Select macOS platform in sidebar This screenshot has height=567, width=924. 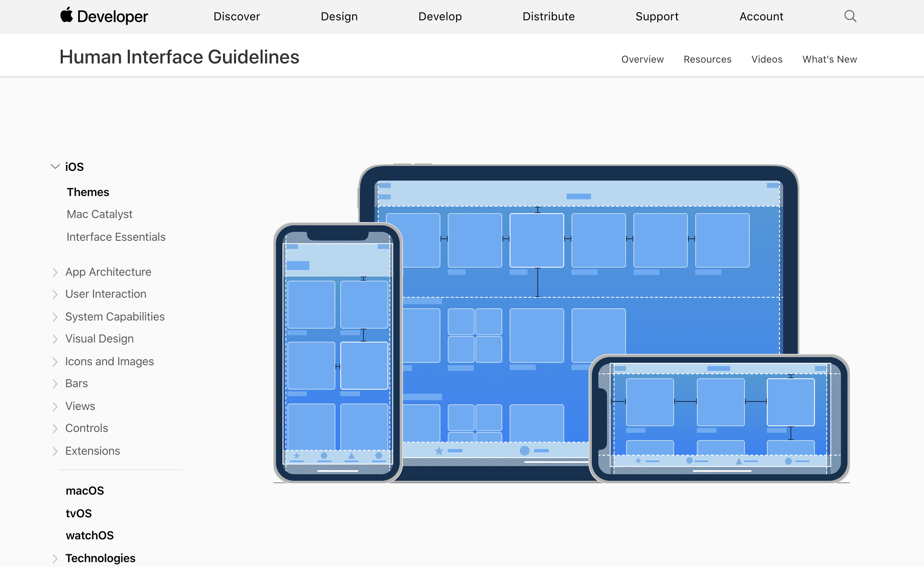(85, 491)
